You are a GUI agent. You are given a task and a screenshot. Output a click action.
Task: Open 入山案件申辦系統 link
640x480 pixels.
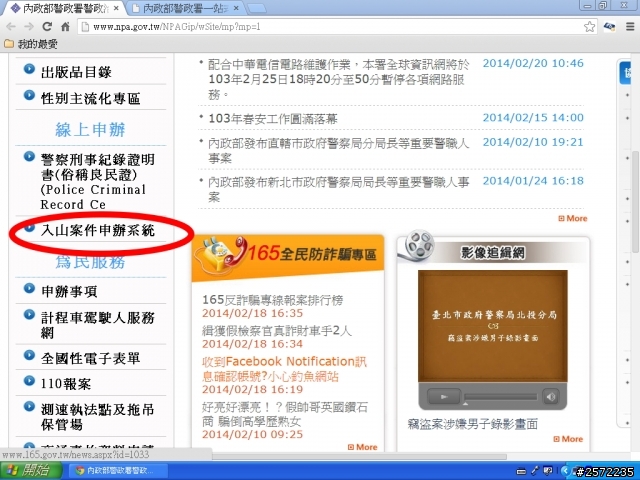(x=98, y=231)
